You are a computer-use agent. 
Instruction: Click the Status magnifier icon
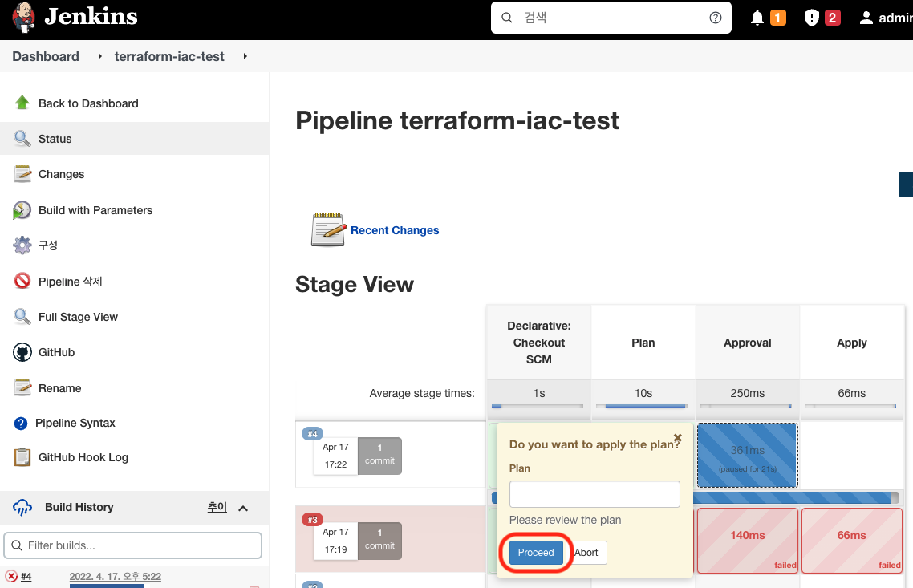click(22, 139)
